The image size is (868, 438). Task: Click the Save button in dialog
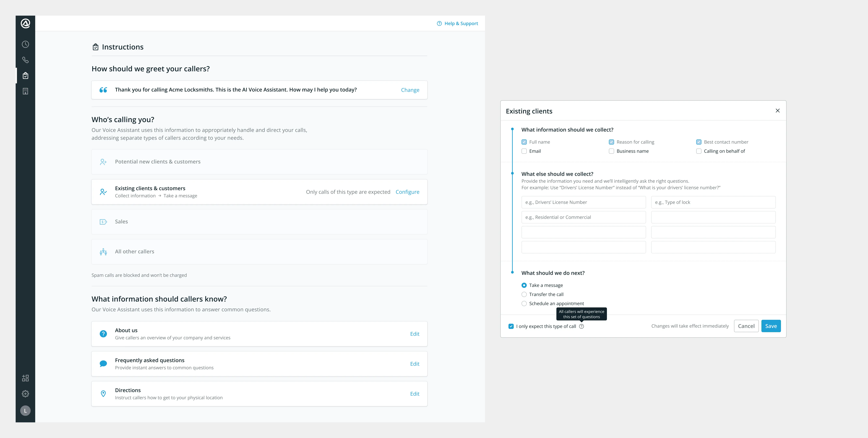tap(771, 326)
